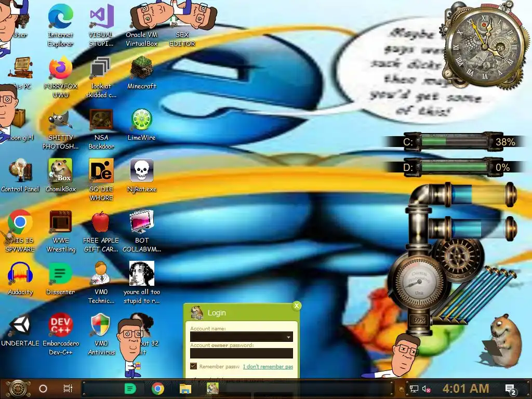Click the CPU gauge dial gadget
532x399 pixels.
(x=419, y=282)
